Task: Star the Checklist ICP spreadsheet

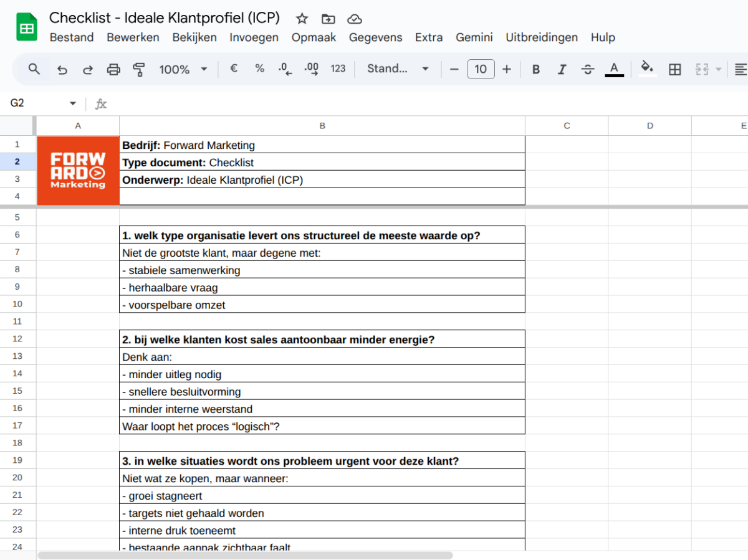Action: pyautogui.click(x=302, y=19)
